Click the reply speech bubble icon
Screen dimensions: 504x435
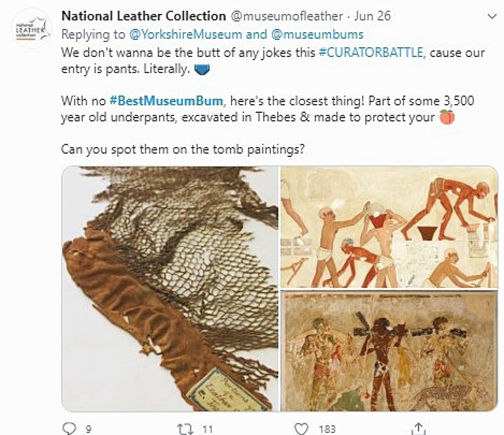point(68,428)
